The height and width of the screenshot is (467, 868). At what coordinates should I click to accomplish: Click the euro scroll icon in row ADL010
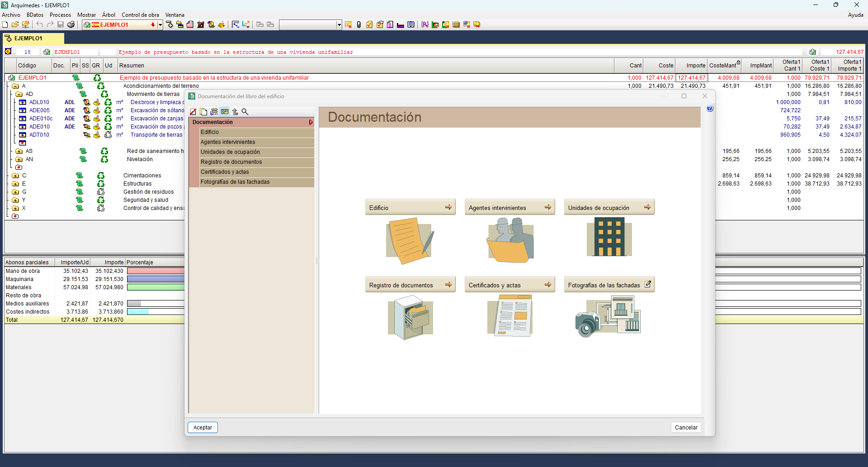[x=86, y=102]
